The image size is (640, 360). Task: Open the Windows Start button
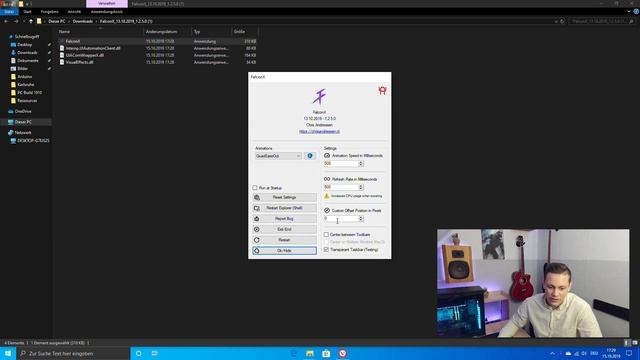(x=8, y=353)
